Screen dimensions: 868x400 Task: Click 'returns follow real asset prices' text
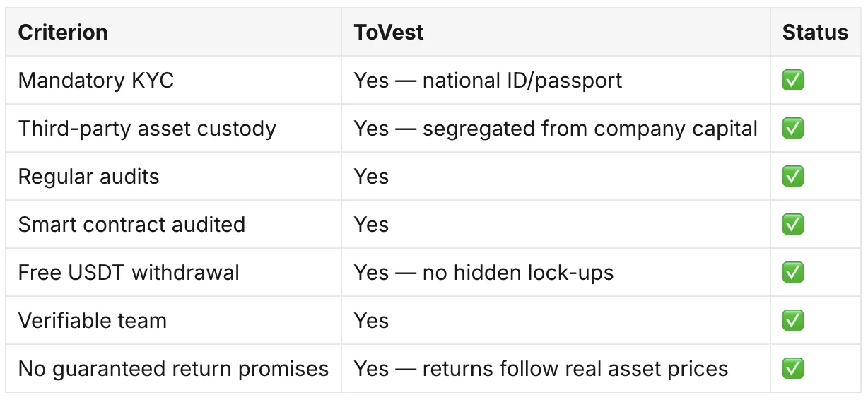(x=575, y=369)
